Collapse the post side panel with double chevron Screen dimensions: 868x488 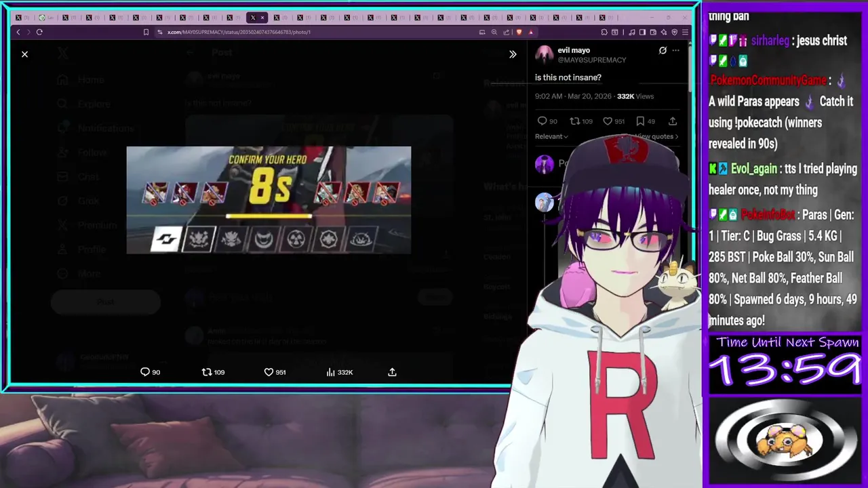pos(513,54)
